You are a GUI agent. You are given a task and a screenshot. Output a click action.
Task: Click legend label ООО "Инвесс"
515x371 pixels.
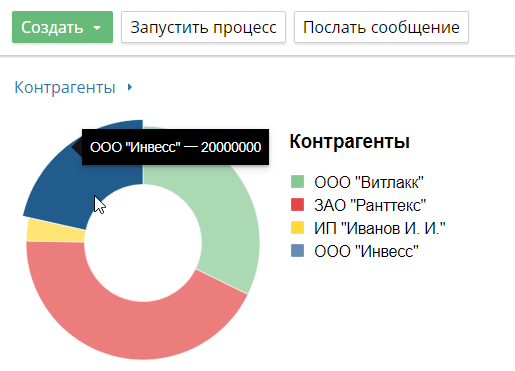pos(366,251)
